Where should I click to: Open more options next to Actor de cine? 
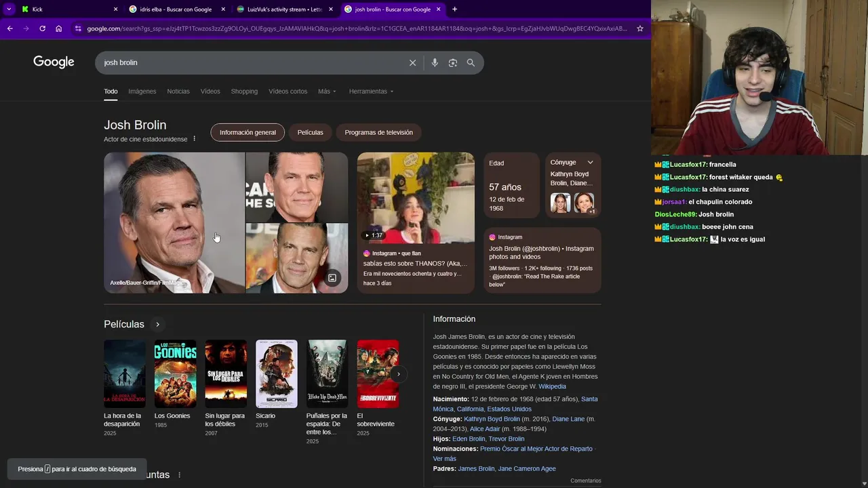pyautogui.click(x=194, y=139)
